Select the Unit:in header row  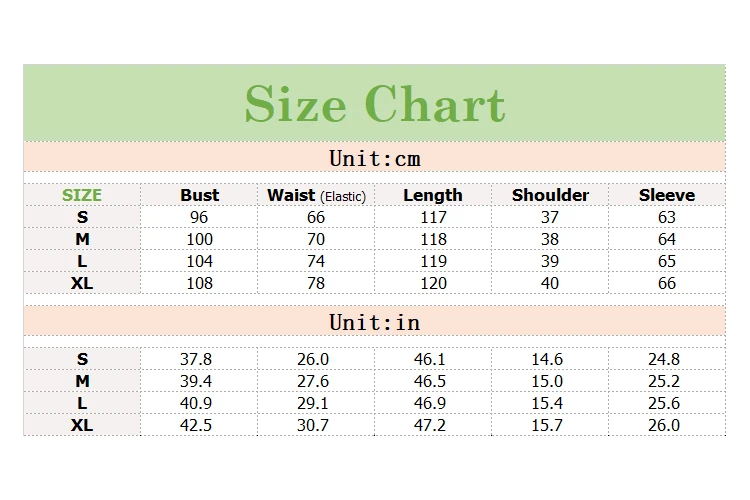pos(375,322)
